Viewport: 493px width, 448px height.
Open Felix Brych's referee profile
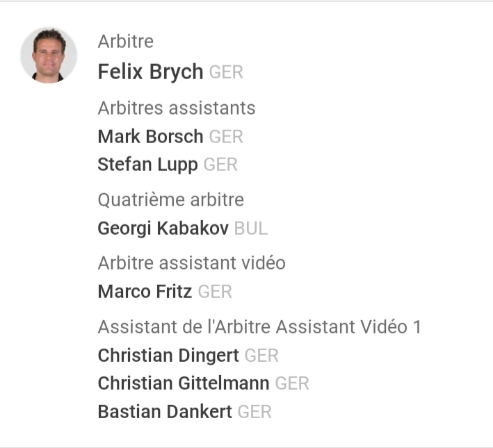(x=150, y=72)
